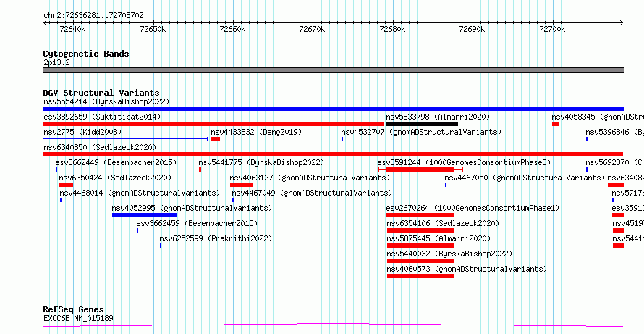
Task: Click the esv3591244 red bar with whiskers
Action: 420,170
